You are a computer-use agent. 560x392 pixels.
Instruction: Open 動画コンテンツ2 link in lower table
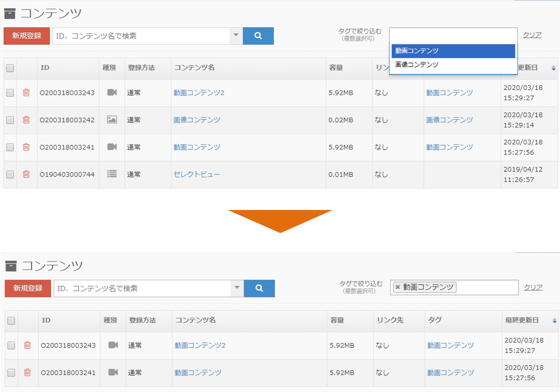coord(200,345)
